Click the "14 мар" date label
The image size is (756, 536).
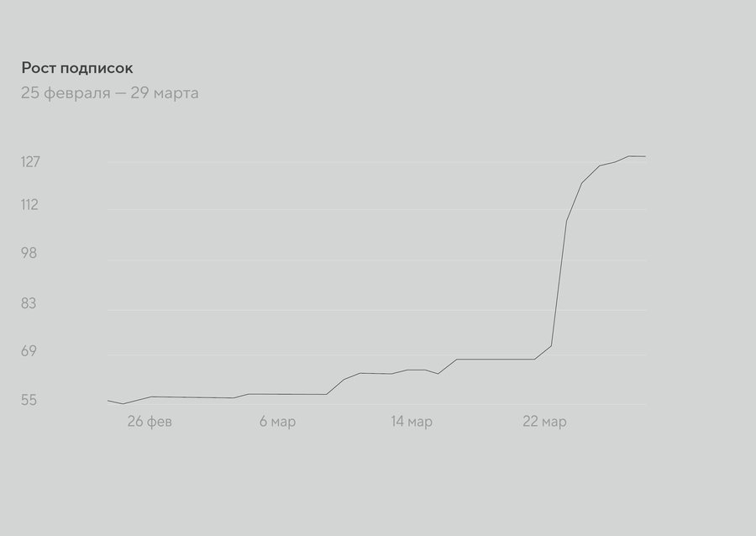412,422
